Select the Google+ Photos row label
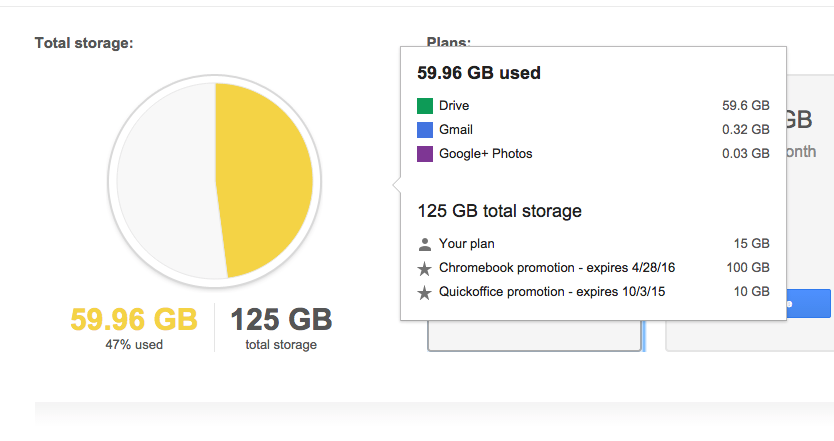Viewport: 834px width, 441px height. pos(486,154)
